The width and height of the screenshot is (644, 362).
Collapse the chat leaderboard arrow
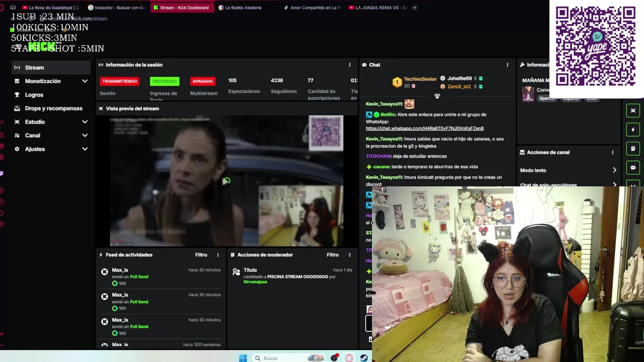pyautogui.click(x=437, y=96)
